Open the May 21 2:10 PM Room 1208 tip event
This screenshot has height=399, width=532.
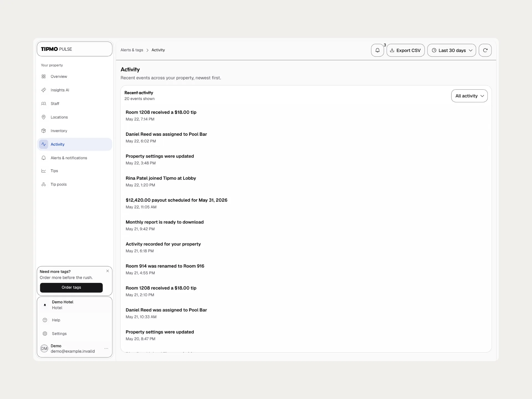[306, 291]
